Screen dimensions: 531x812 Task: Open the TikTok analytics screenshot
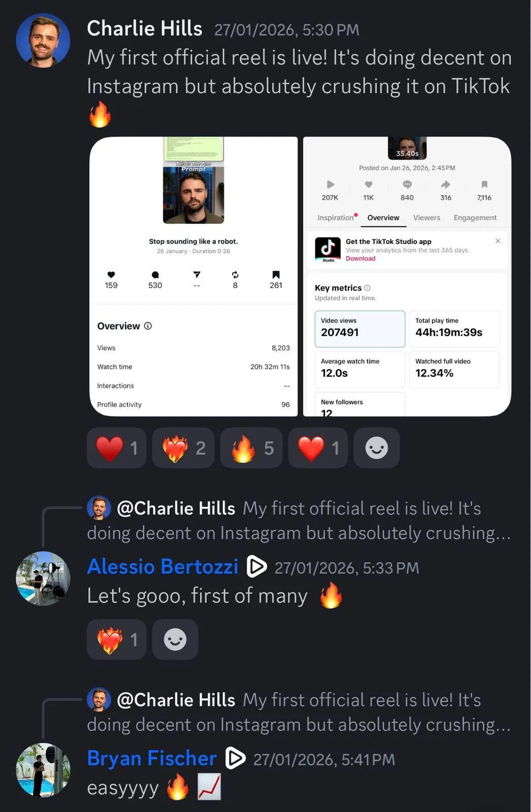[407, 277]
